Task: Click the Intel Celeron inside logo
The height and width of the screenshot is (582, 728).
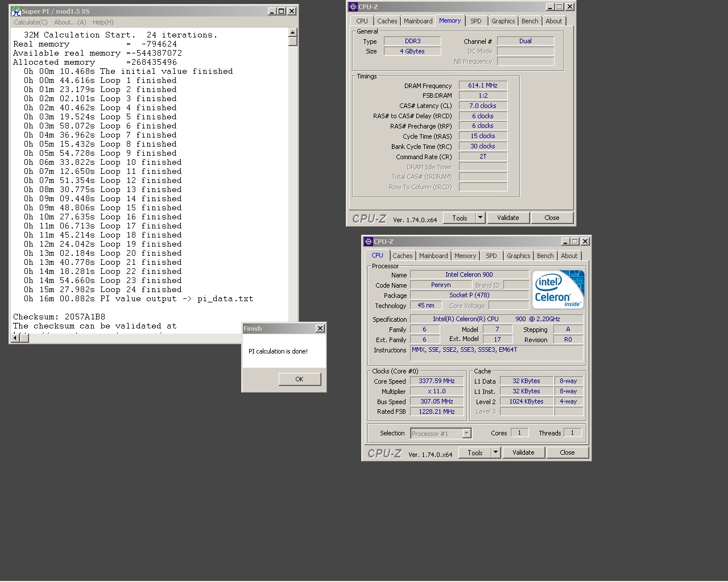Action: [558, 289]
